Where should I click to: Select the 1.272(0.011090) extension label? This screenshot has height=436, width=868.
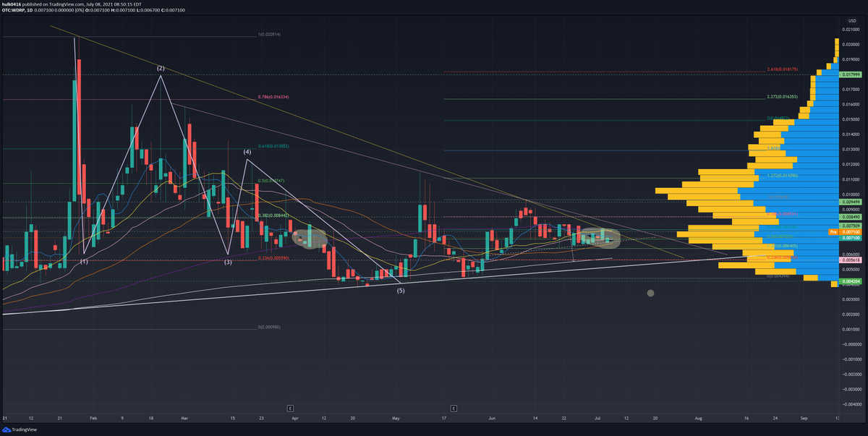coord(783,176)
